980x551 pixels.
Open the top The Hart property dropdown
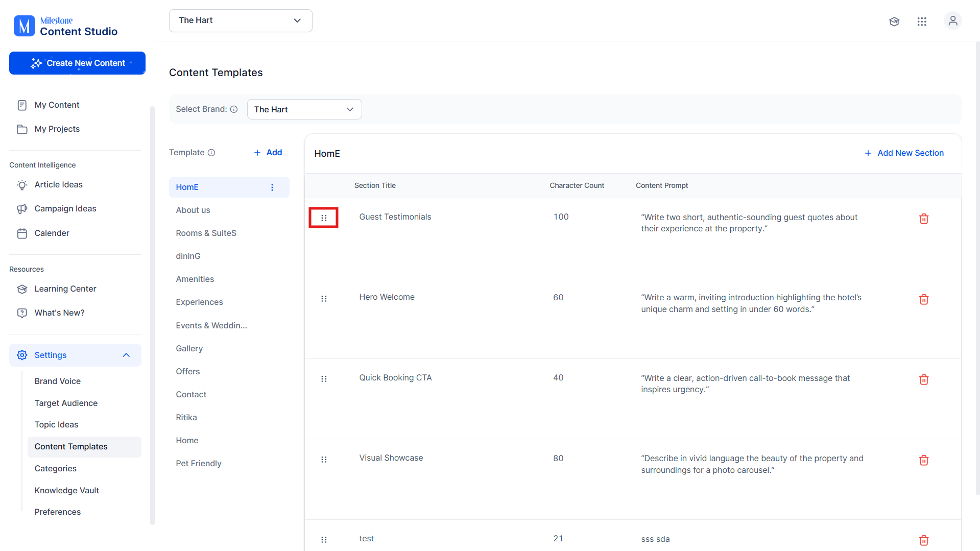(241, 20)
